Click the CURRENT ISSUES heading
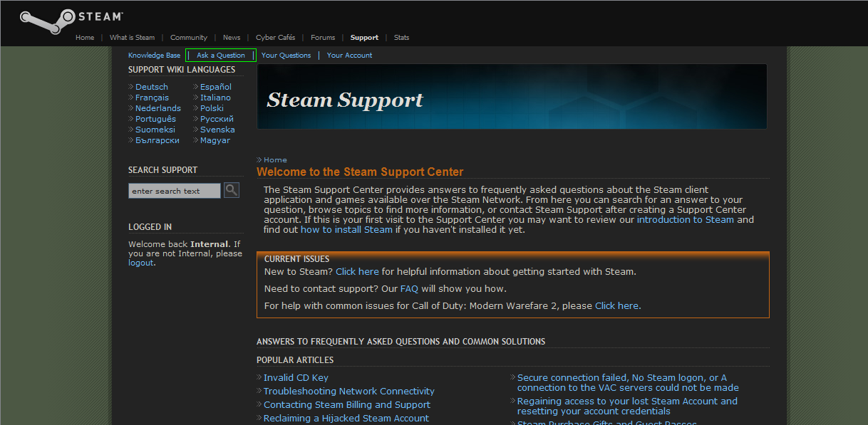868x425 pixels. (x=296, y=259)
